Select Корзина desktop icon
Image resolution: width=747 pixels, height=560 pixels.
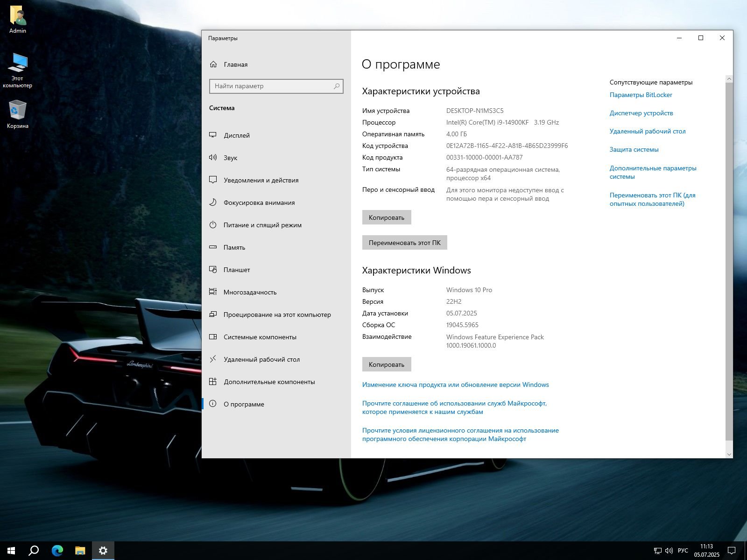coord(18,114)
